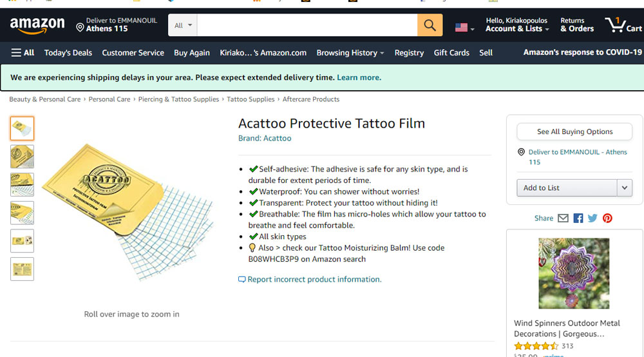Image resolution: width=644 pixels, height=357 pixels.
Task: Go to Gift Cards
Action: click(x=451, y=53)
